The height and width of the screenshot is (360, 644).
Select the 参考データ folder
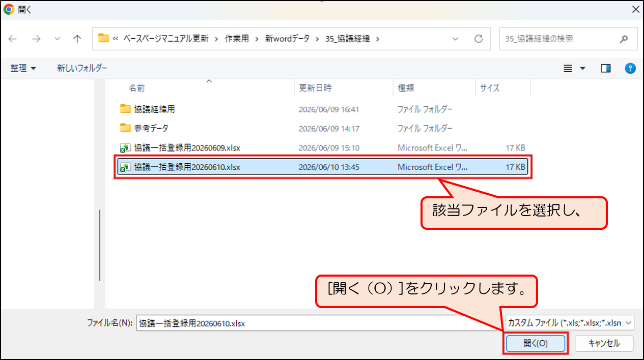(x=323, y=128)
